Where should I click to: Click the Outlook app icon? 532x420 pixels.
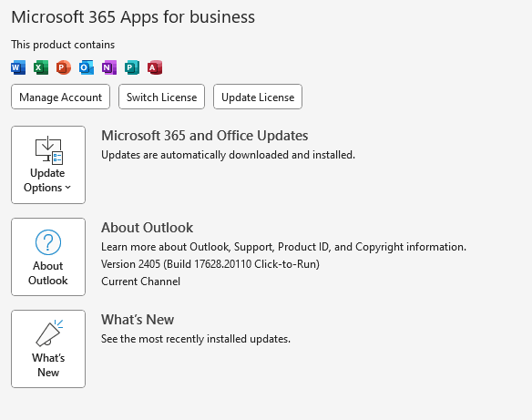pyautogui.click(x=87, y=67)
